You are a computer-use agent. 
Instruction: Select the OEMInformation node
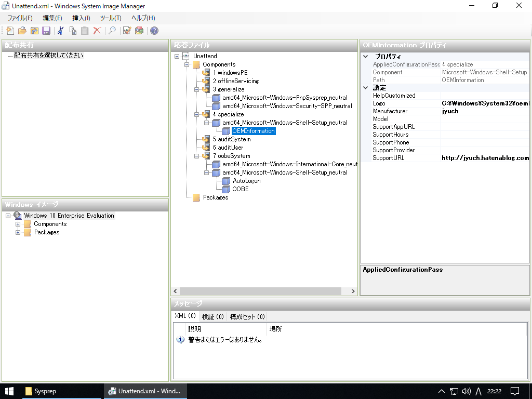pyautogui.click(x=254, y=131)
